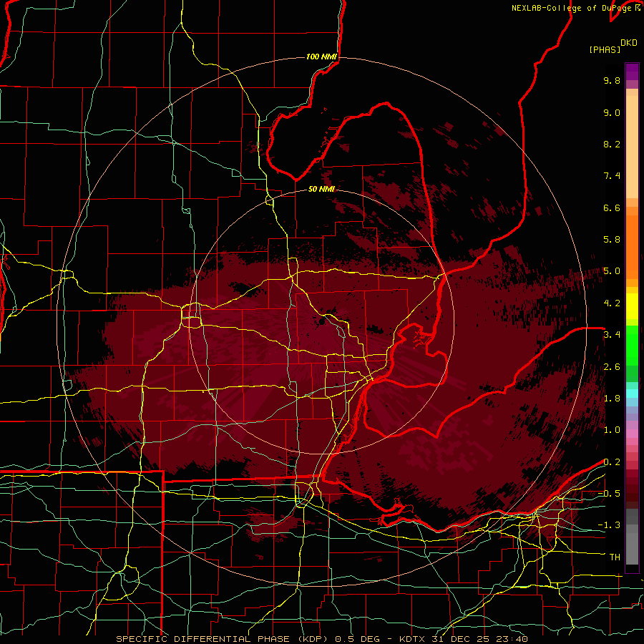Click the 3.4 scale value
Viewport: 644px width, 644px height.
click(x=612, y=335)
